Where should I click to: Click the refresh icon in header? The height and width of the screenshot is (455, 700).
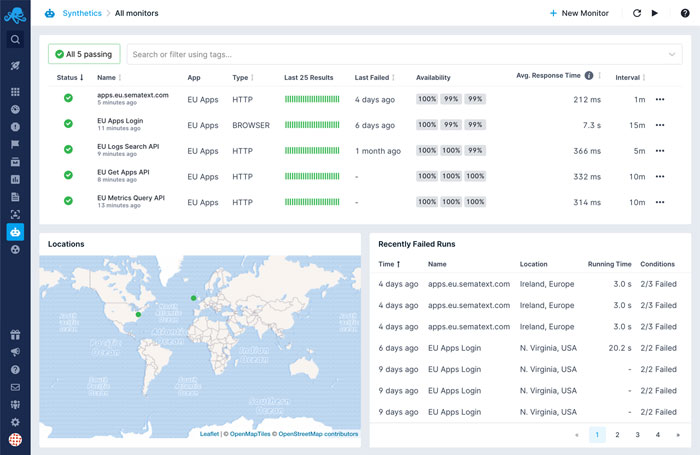[637, 13]
